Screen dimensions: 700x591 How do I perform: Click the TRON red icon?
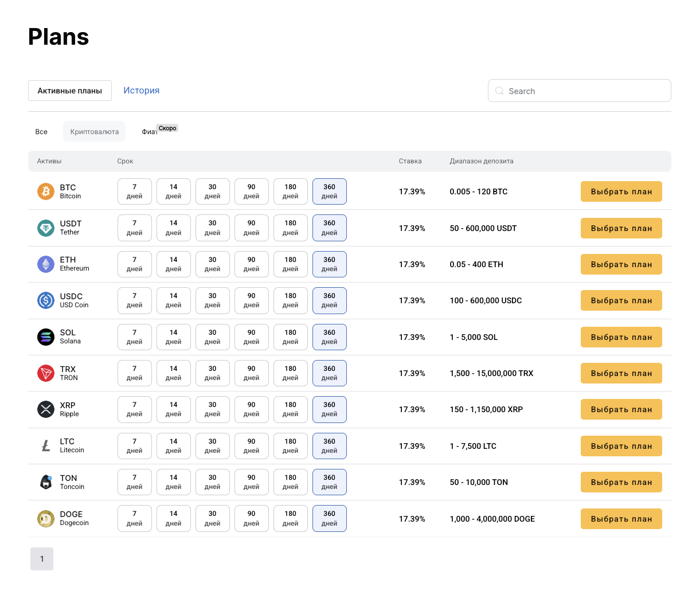tap(46, 373)
